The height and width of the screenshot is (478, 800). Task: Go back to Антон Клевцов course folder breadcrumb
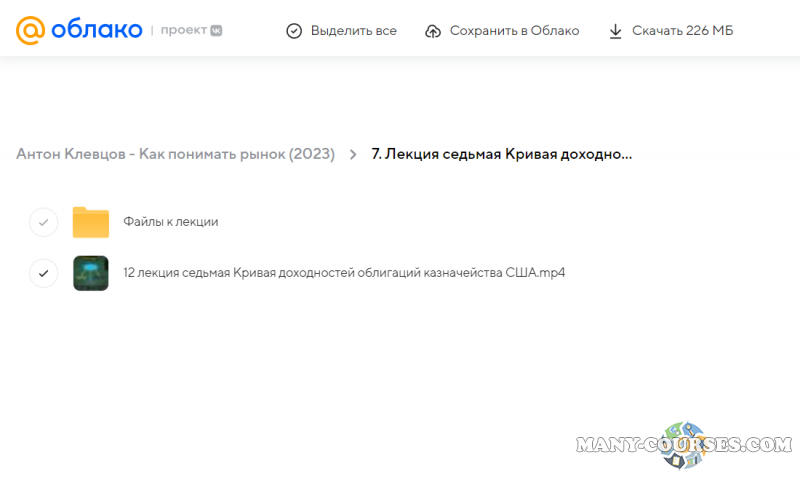point(175,154)
